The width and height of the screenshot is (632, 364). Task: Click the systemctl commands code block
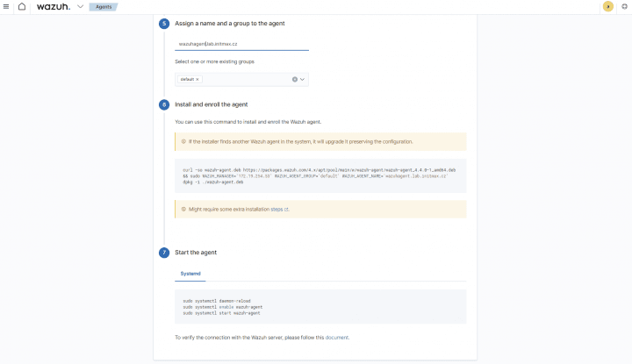click(320, 307)
